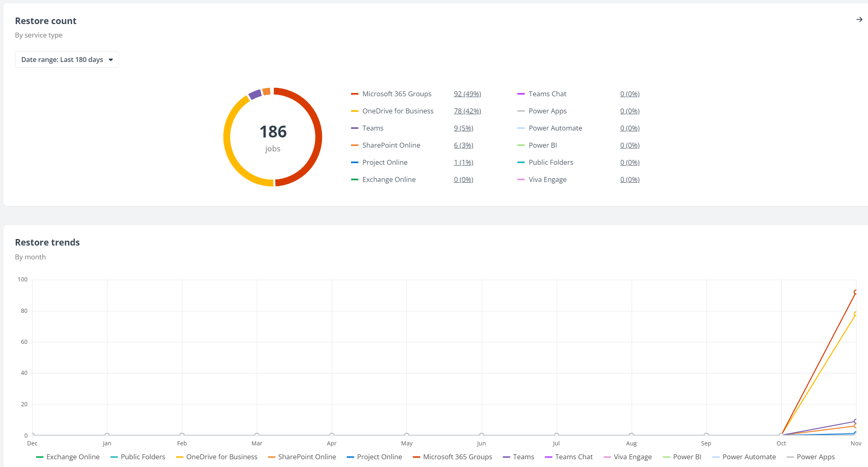The image size is (868, 467).
Task: Click the Microsoft 365 Groups red legend marker
Action: pyautogui.click(x=354, y=94)
